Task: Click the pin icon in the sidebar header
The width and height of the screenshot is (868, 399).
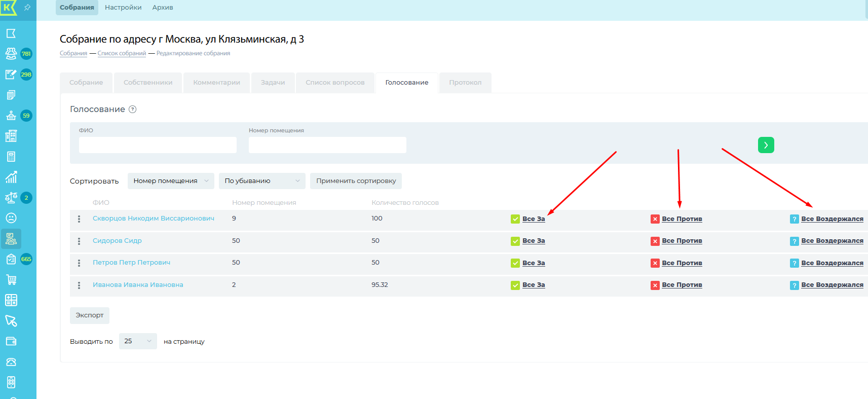Action: [x=27, y=8]
